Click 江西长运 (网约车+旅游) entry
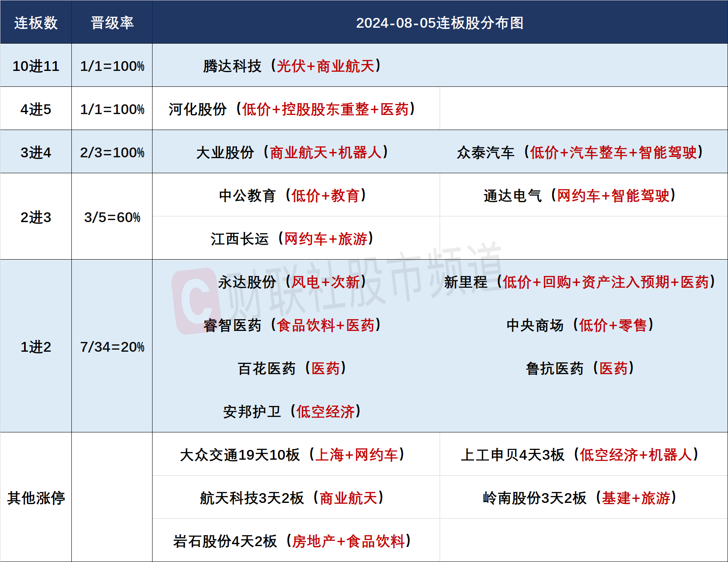Viewport: 728px width, 562px height. (292, 239)
